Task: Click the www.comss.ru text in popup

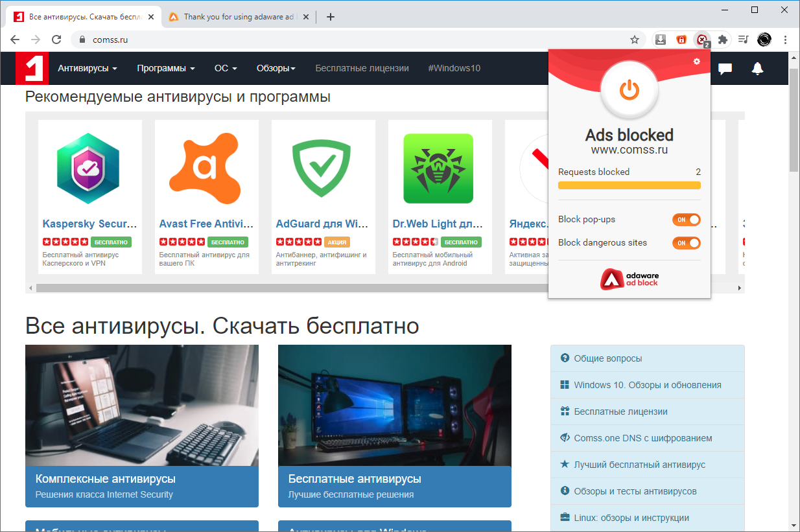Action: tap(629, 150)
